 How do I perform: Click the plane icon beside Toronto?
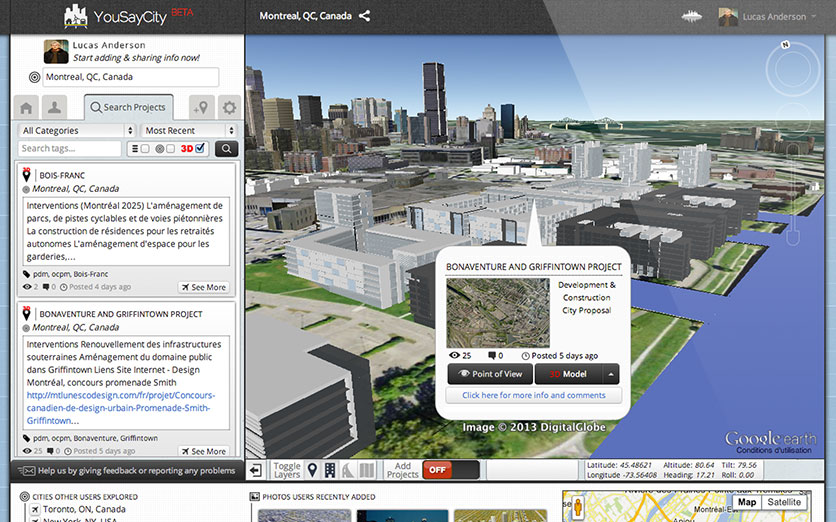[35, 509]
